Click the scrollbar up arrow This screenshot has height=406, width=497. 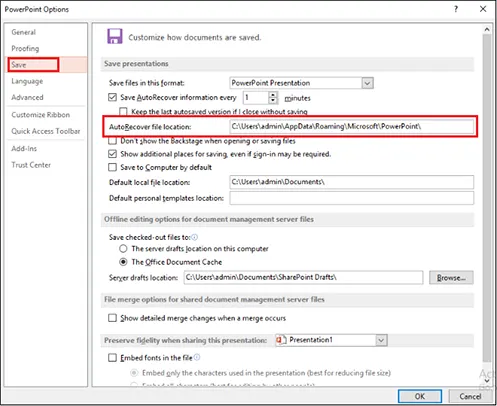pyautogui.click(x=487, y=29)
